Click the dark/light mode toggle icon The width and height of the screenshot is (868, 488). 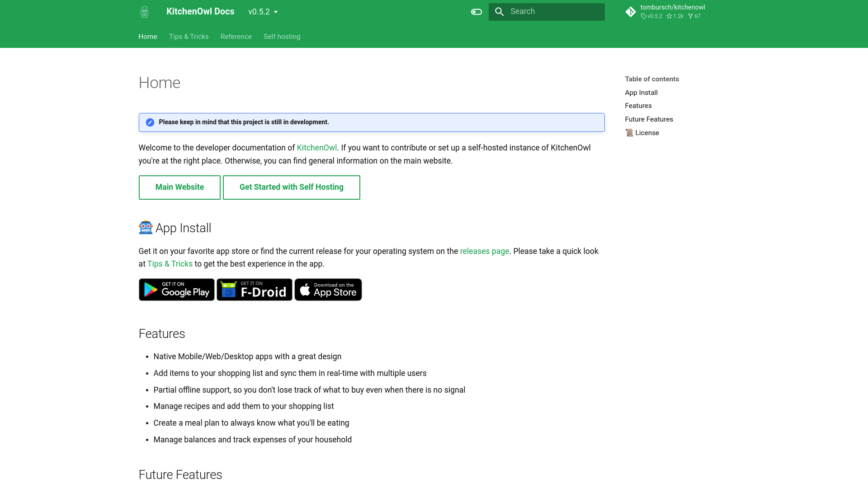[x=476, y=12]
